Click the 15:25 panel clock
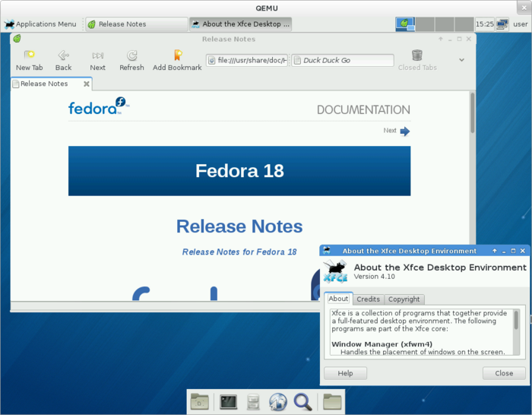Image resolution: width=532 pixels, height=415 pixels. (x=485, y=24)
